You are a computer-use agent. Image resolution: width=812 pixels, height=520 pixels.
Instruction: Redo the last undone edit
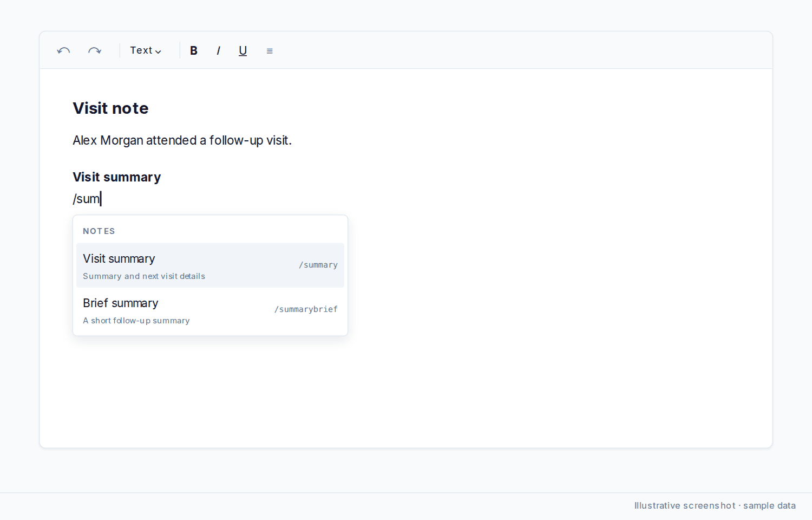95,50
